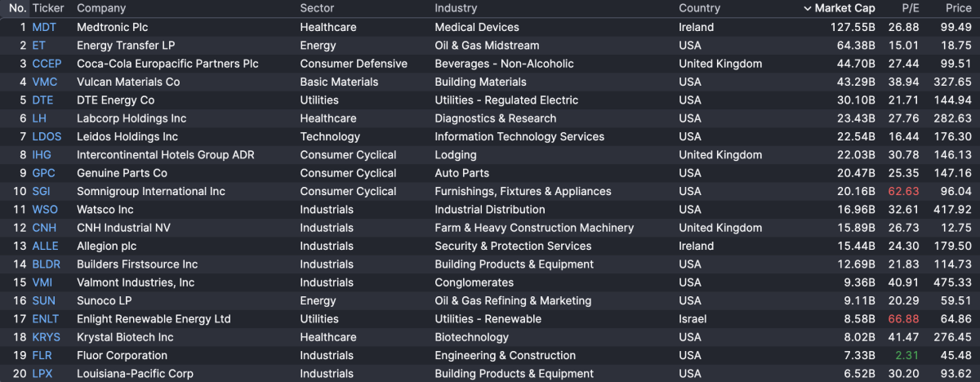The image size is (980, 382).
Task: Open the ENLT ticker link
Action: pyautogui.click(x=46, y=319)
